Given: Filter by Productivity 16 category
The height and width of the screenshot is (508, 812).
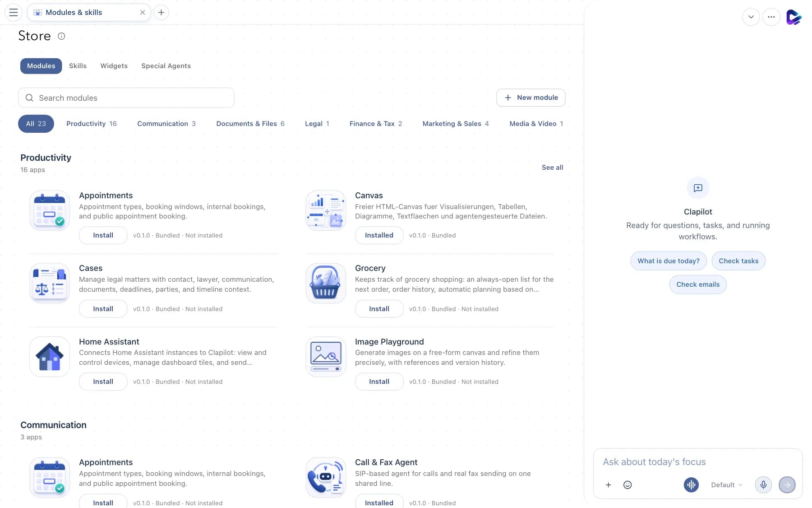Looking at the screenshot, I should coord(92,124).
